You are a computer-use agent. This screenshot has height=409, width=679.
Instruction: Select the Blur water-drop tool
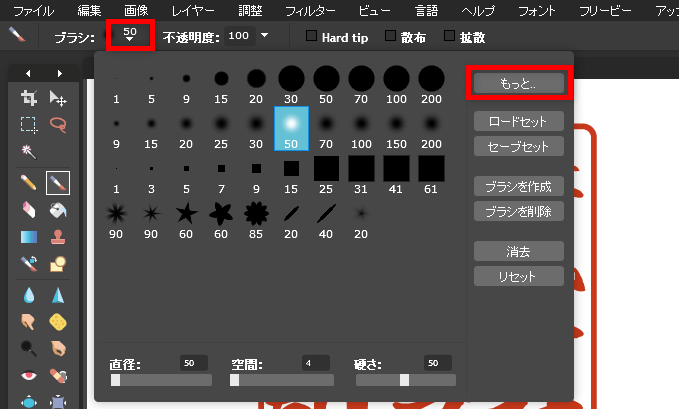(x=29, y=295)
